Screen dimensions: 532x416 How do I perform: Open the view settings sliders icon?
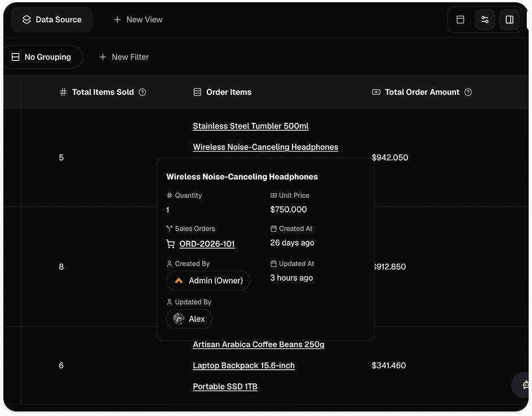point(485,20)
